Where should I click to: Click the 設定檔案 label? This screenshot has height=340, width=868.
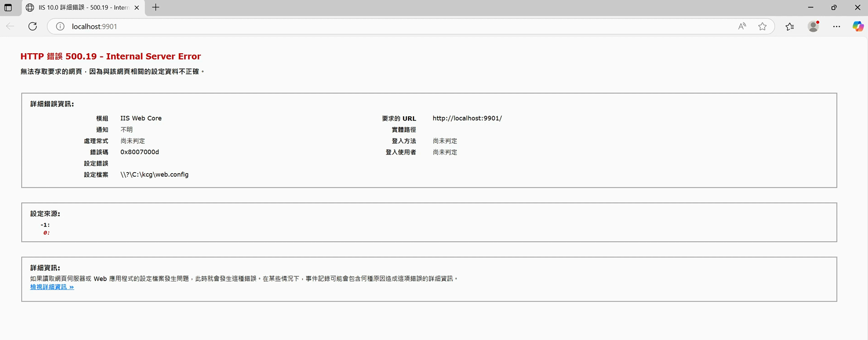[x=96, y=175]
